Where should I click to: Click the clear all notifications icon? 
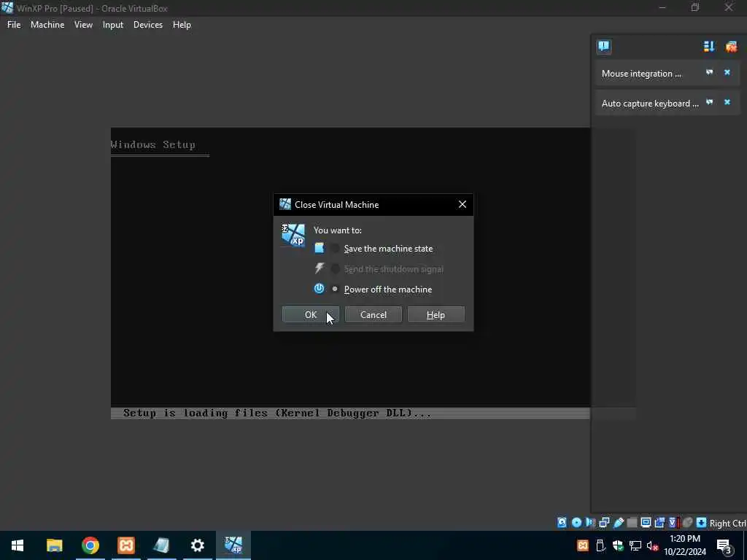[x=731, y=46]
